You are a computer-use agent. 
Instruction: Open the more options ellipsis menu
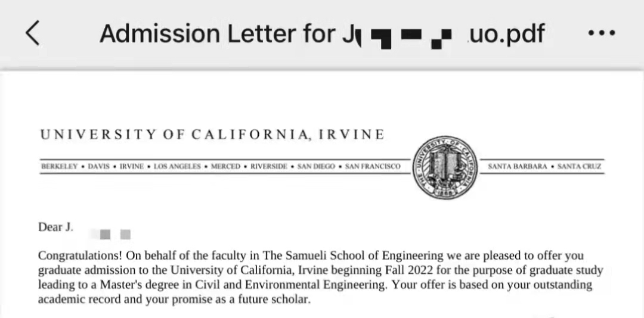pyautogui.click(x=602, y=33)
